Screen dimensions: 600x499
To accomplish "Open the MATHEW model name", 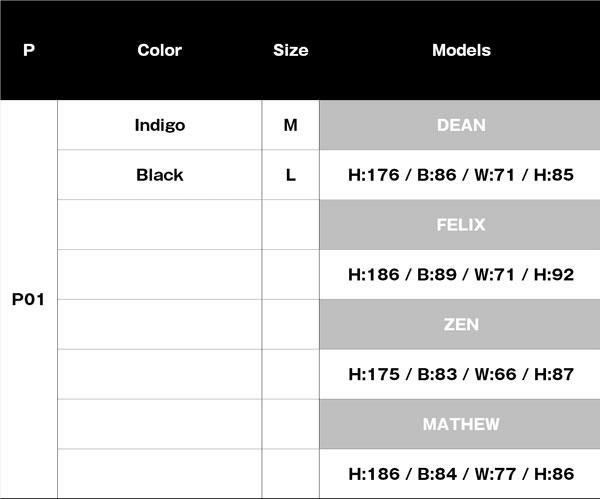I will [x=461, y=424].
